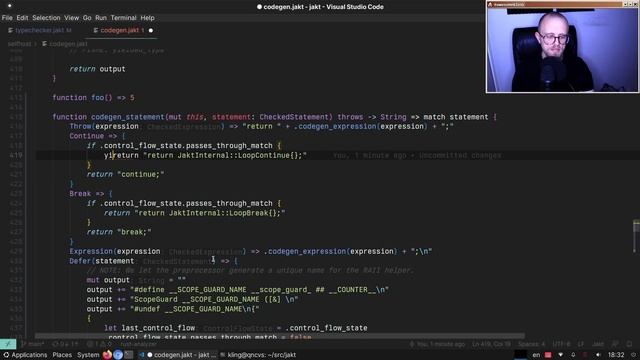Click the 'function foo() => 5' line
Image resolution: width=640 pixels, height=360 pixels.
(x=93, y=98)
